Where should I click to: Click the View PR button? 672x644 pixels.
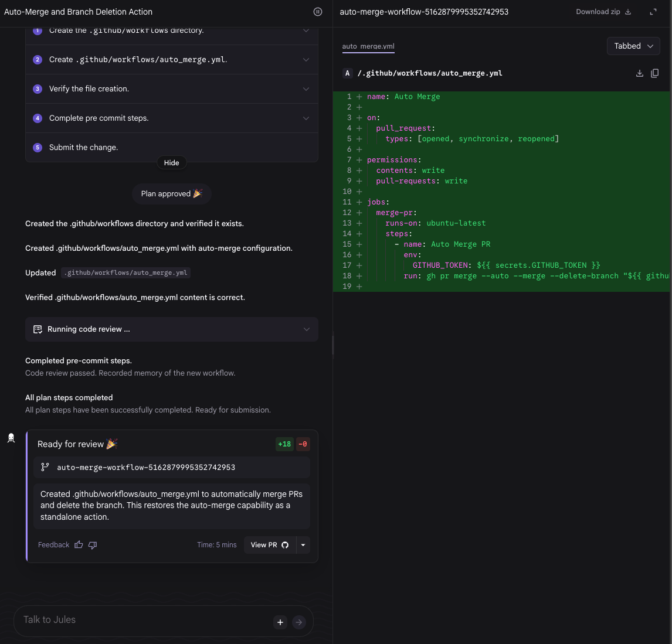click(270, 545)
